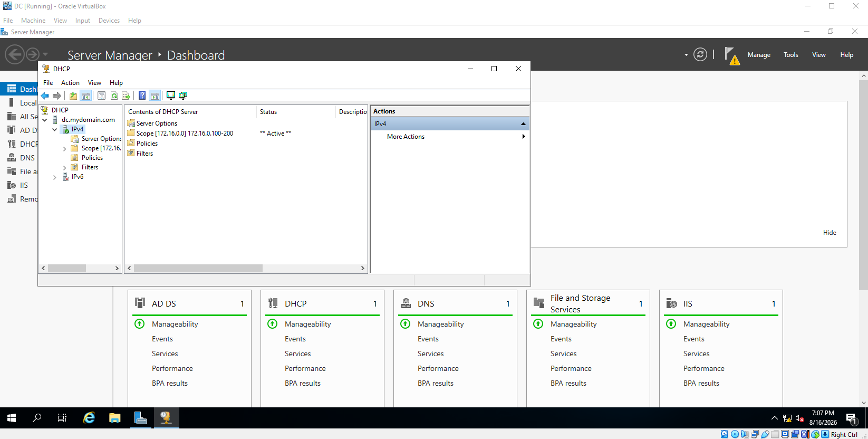Click contents pane horizontal scrollbar
The image size is (868, 439).
(198, 268)
